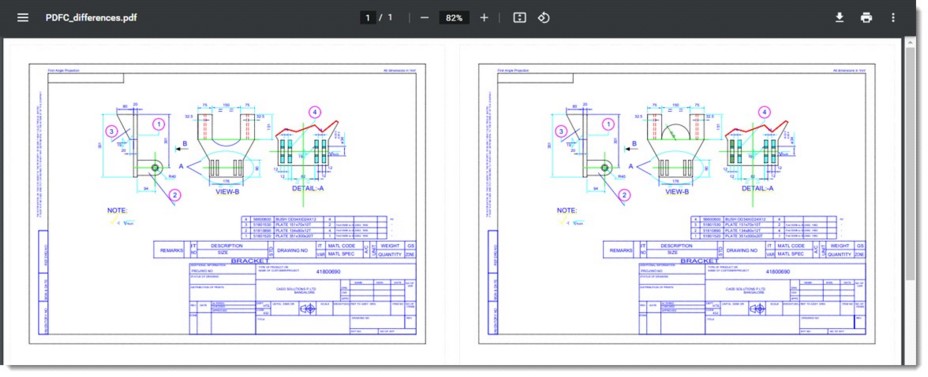Click the BRACKET title on left drawing
The width and height of the screenshot is (928, 377).
point(250,260)
